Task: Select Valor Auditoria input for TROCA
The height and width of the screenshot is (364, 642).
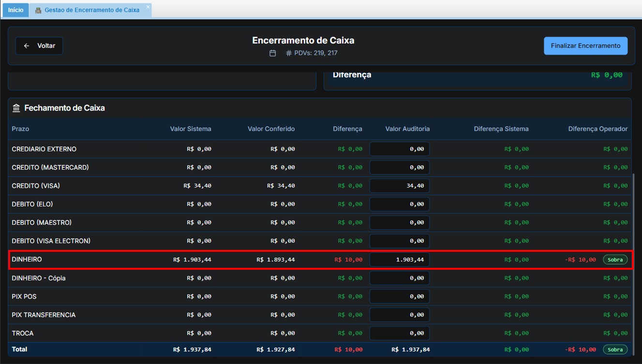Action: point(400,333)
